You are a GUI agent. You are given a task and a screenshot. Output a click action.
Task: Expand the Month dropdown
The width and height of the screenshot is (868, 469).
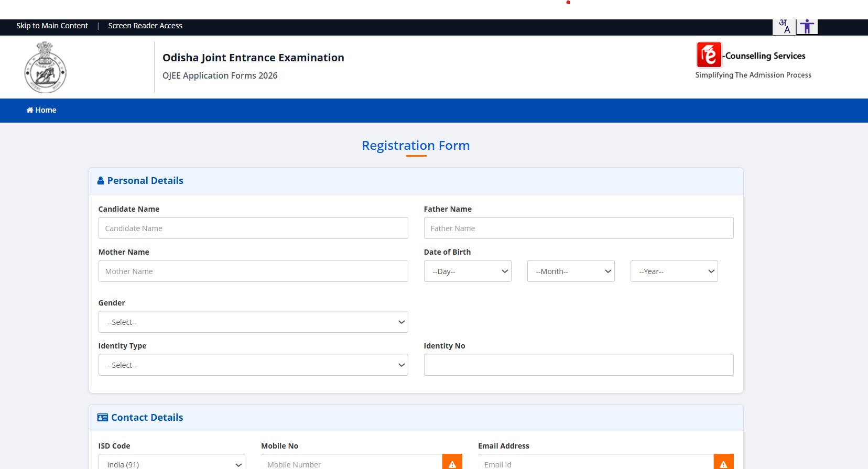tap(570, 271)
